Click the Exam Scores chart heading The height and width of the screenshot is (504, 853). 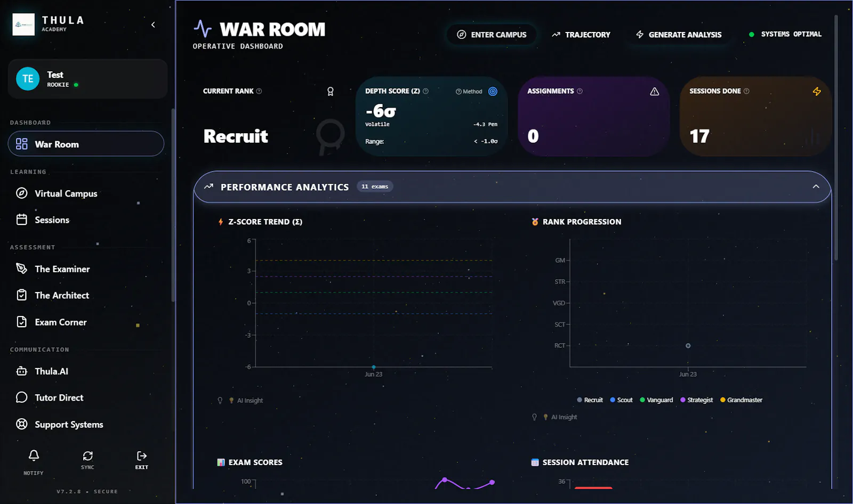point(250,462)
